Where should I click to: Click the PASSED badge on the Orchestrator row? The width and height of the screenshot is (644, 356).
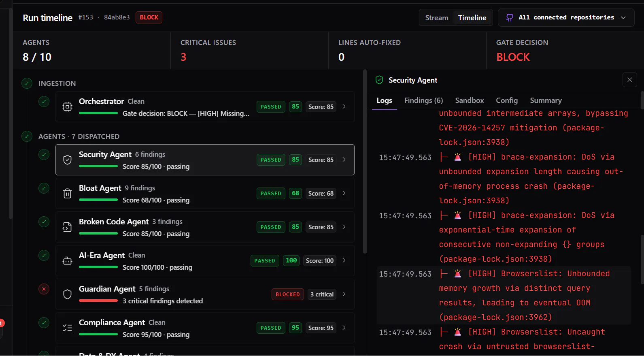(271, 107)
